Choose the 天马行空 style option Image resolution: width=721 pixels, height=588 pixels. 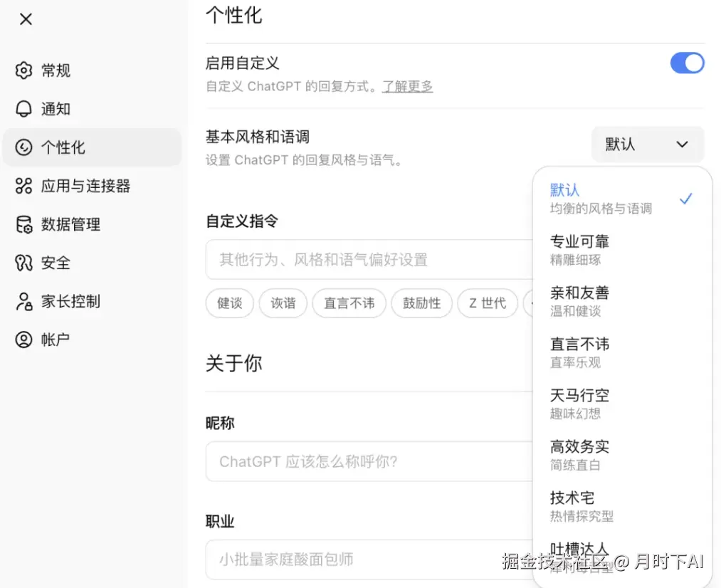(621, 404)
